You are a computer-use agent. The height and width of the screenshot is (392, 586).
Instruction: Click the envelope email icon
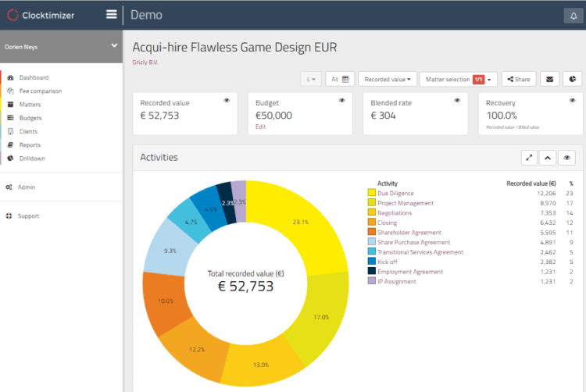(549, 79)
